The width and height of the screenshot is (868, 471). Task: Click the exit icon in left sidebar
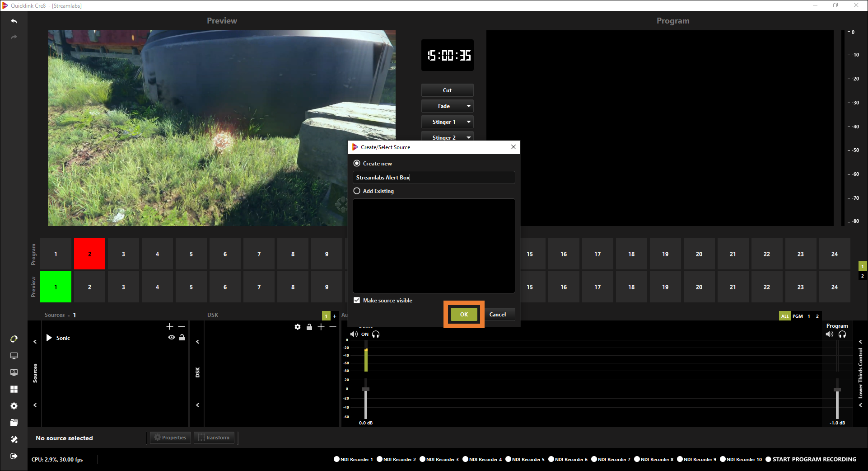[14, 456]
